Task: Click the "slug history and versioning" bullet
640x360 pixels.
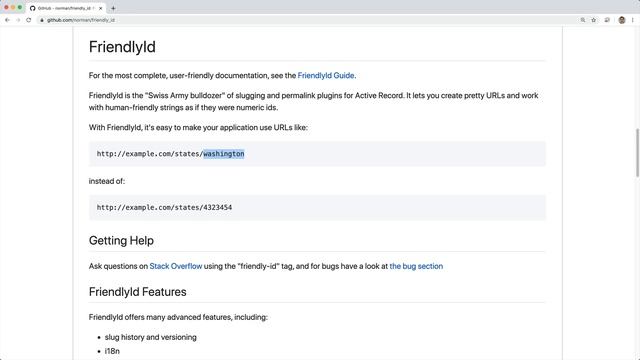Action: 151,337
